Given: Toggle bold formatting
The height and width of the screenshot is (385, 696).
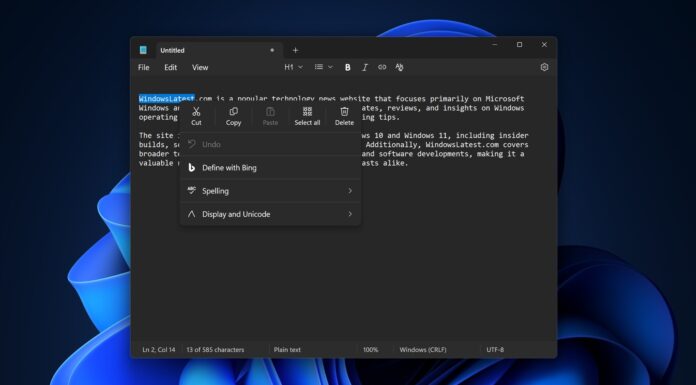Looking at the screenshot, I should [x=348, y=67].
